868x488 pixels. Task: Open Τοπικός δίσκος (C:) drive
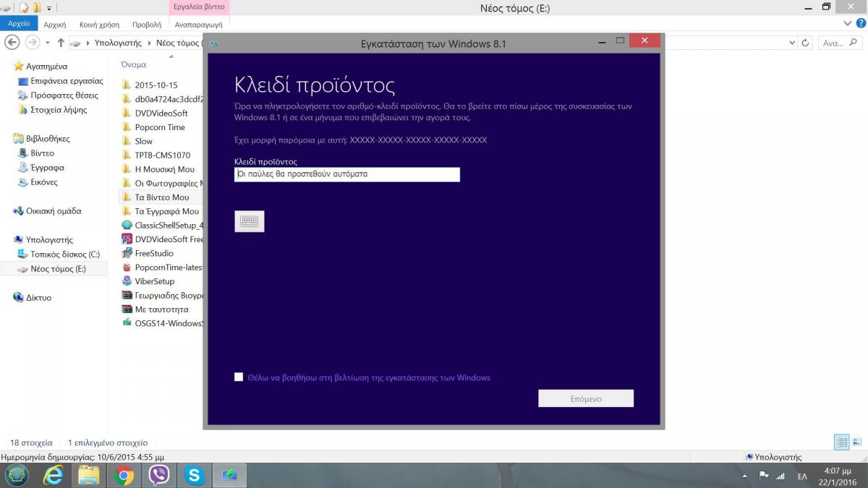(x=65, y=254)
